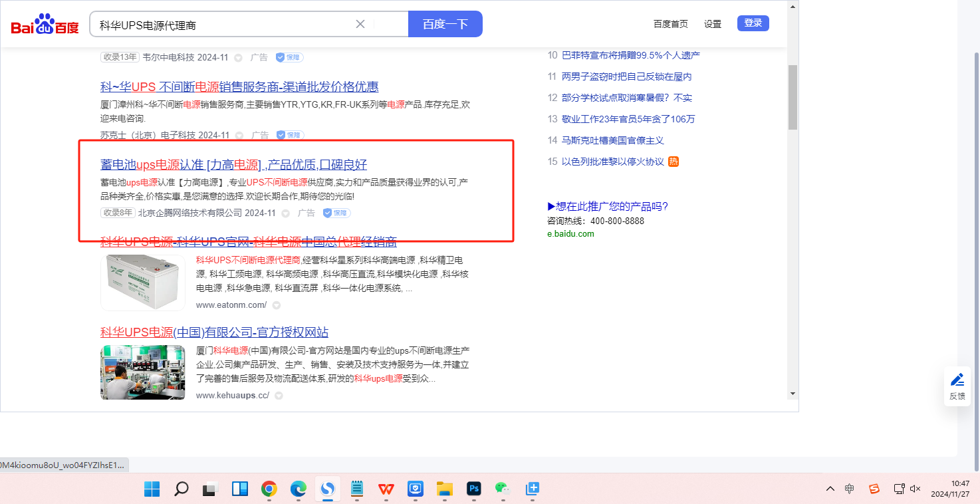Screen dimensions: 980x504
Task: Click the 反馈 feedback pencil icon
Action: tap(957, 380)
